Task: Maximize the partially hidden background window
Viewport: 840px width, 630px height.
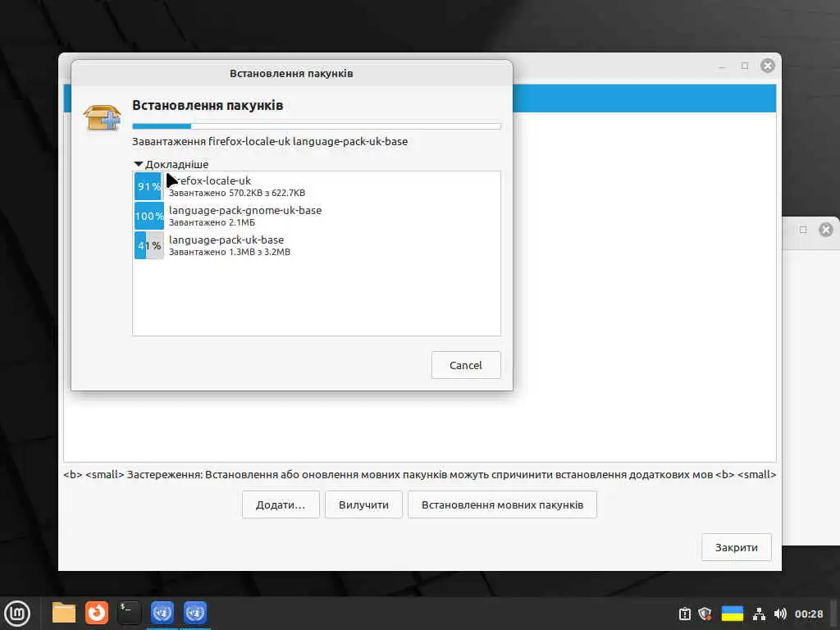Action: click(802, 230)
